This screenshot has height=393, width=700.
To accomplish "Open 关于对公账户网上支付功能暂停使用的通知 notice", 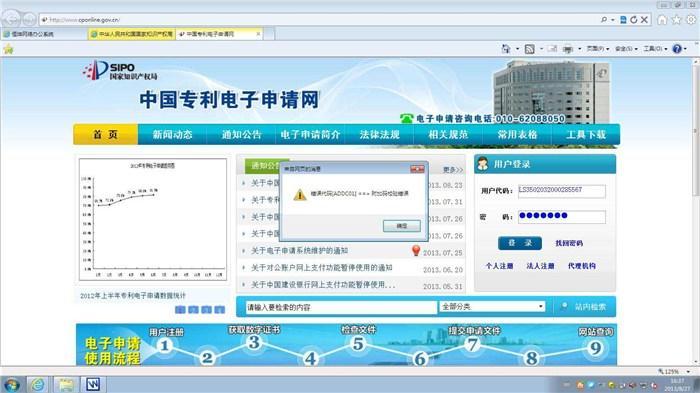I will point(321,268).
